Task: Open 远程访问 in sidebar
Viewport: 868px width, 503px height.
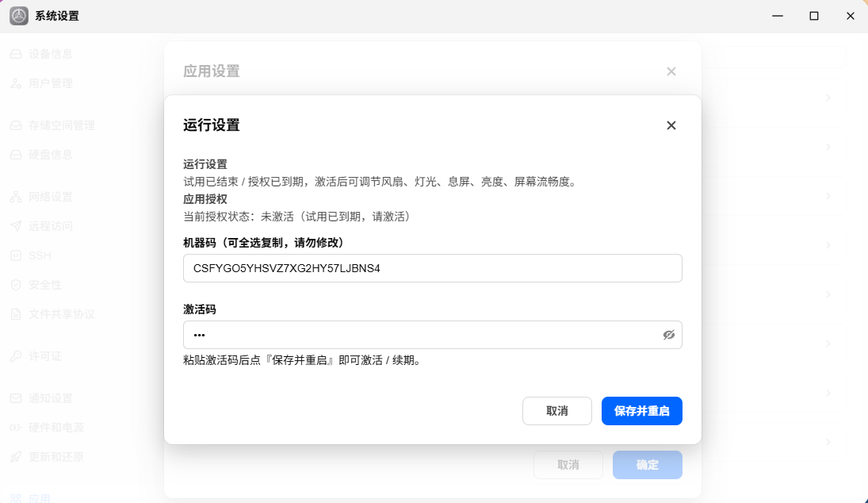Action: [51, 226]
